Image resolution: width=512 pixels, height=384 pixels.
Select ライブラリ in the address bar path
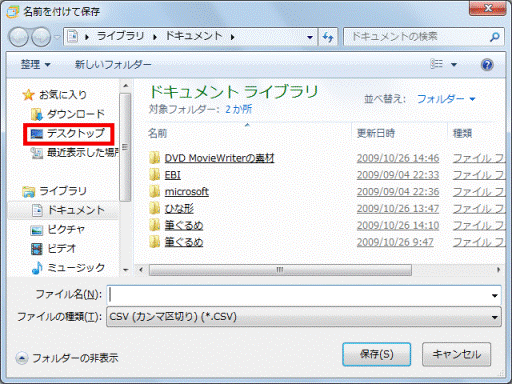click(120, 36)
